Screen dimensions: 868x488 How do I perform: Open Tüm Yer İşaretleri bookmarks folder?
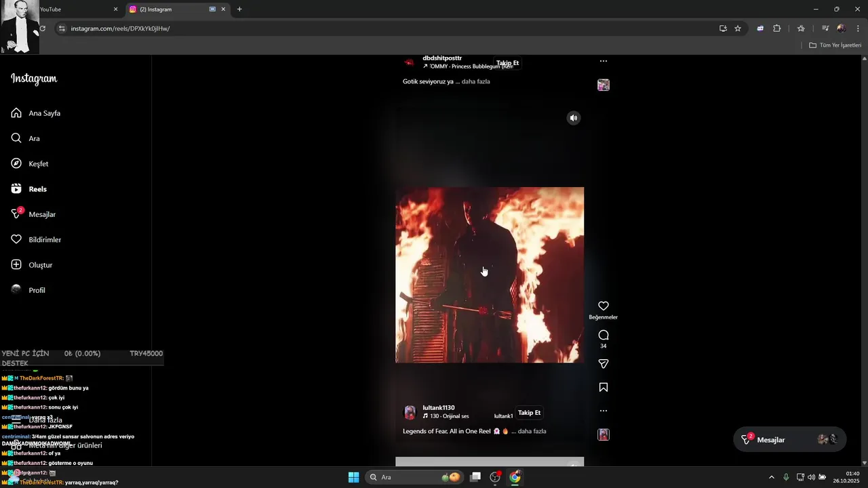coord(835,45)
